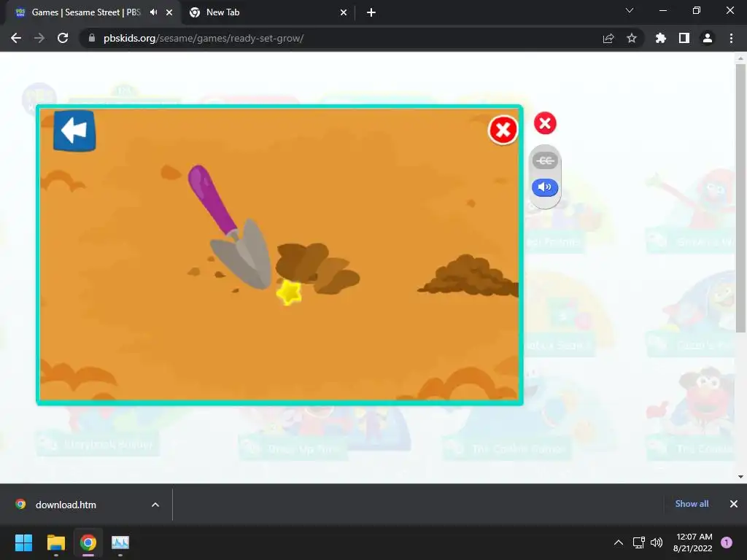The height and width of the screenshot is (560, 747).
Task: Open File Explorer from the taskbar
Action: [x=55, y=542]
